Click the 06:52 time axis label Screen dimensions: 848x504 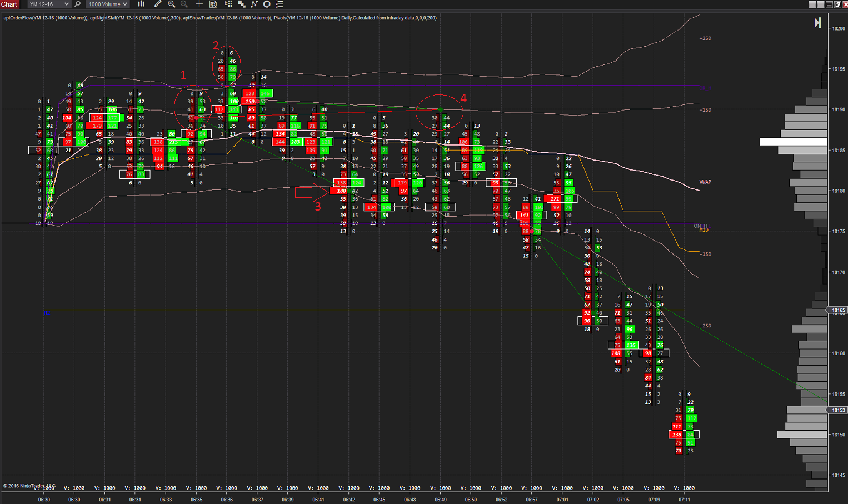point(501,500)
